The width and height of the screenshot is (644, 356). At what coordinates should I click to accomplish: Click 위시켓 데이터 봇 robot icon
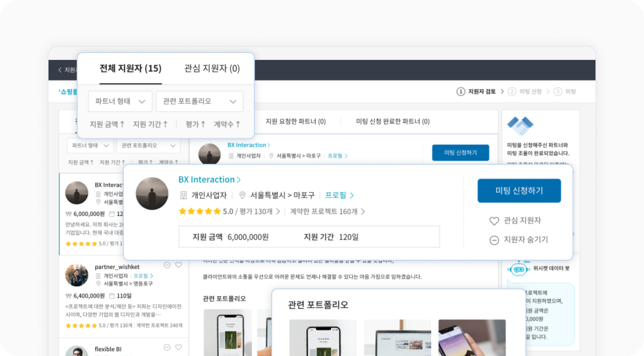pyautogui.click(x=518, y=269)
